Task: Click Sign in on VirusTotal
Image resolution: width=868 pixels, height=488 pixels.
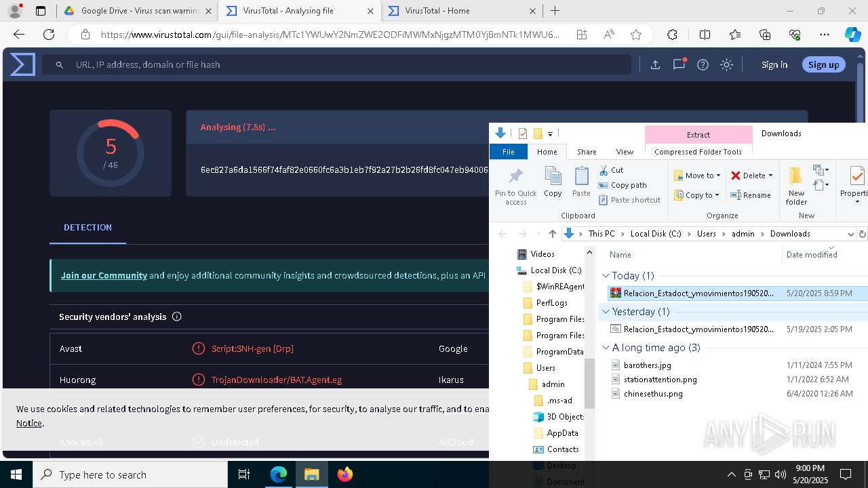Action: 774,64
